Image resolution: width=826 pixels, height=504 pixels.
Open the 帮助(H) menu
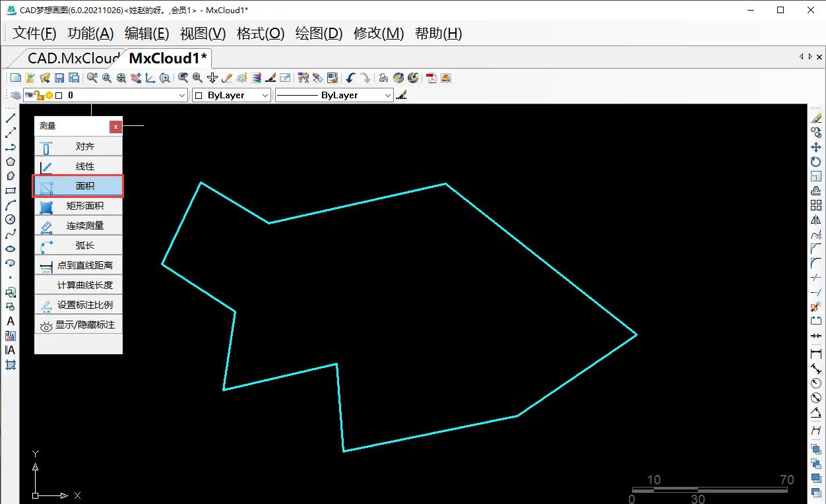pyautogui.click(x=438, y=34)
